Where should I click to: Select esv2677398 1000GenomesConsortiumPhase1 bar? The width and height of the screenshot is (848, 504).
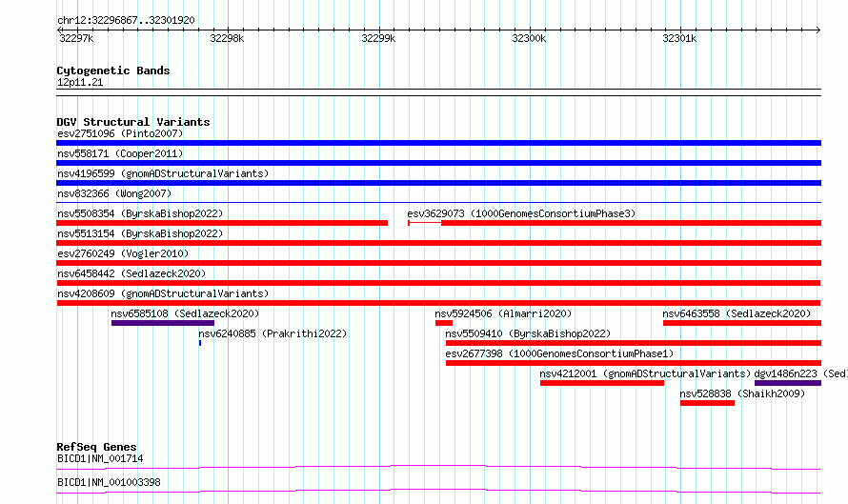(634, 363)
